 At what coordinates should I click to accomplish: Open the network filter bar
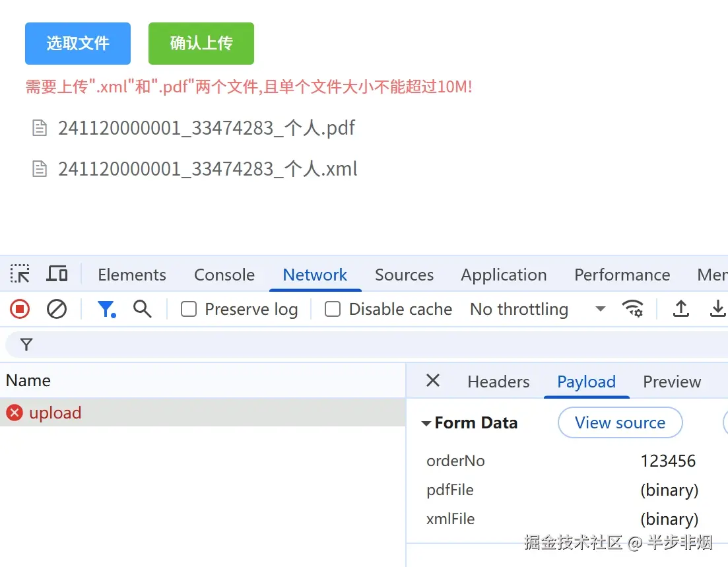[106, 309]
